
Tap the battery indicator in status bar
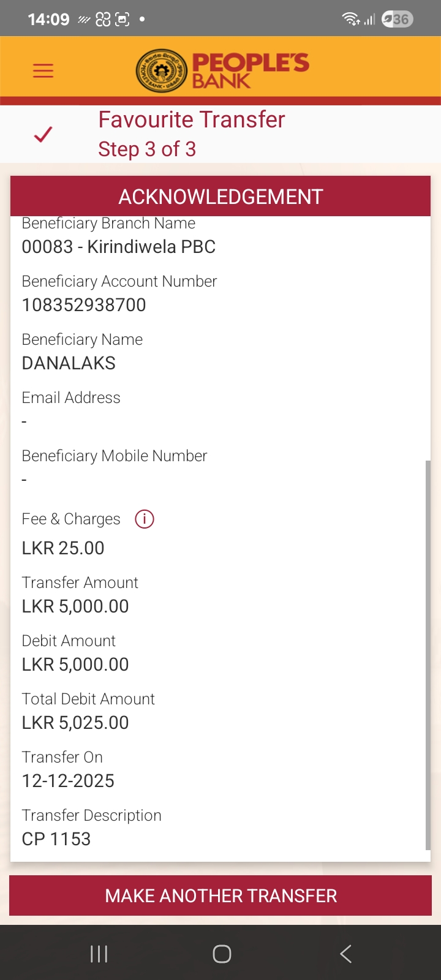(398, 19)
